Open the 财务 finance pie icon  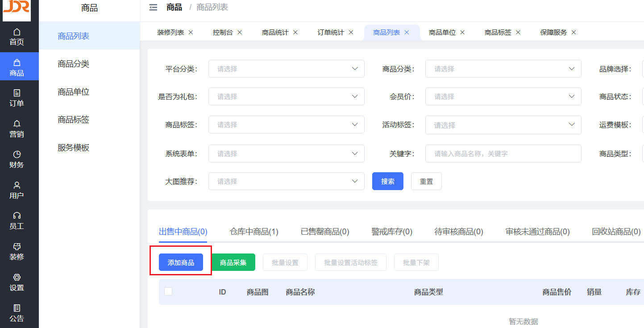(17, 154)
